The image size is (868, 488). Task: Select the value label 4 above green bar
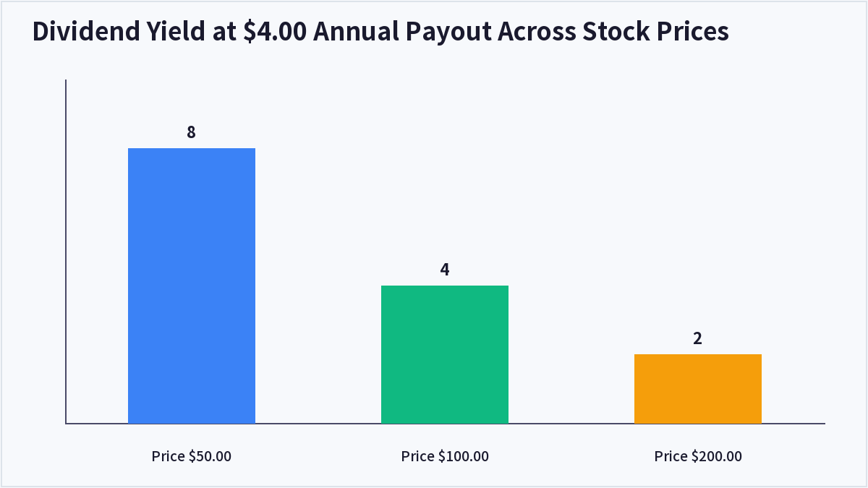[x=445, y=270]
